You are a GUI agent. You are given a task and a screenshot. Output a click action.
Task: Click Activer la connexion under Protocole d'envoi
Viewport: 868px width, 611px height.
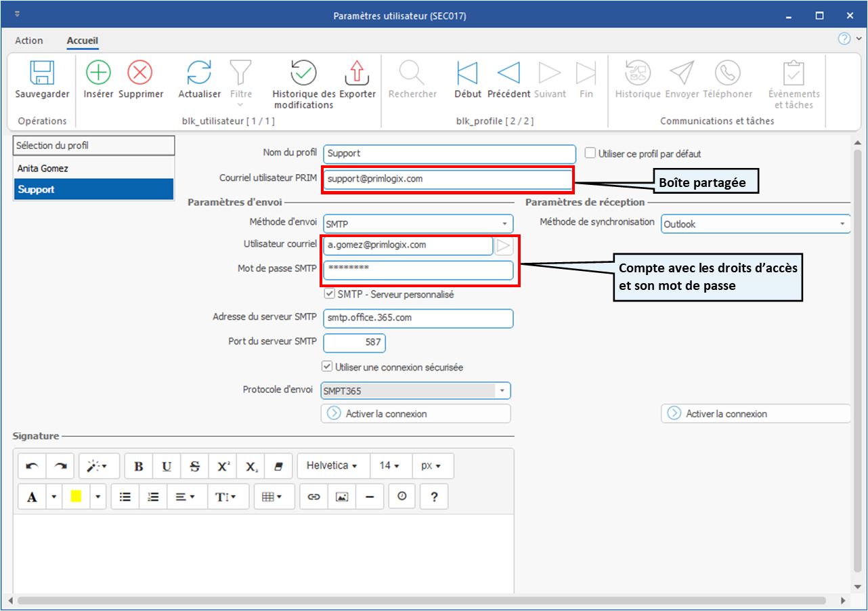click(x=415, y=413)
